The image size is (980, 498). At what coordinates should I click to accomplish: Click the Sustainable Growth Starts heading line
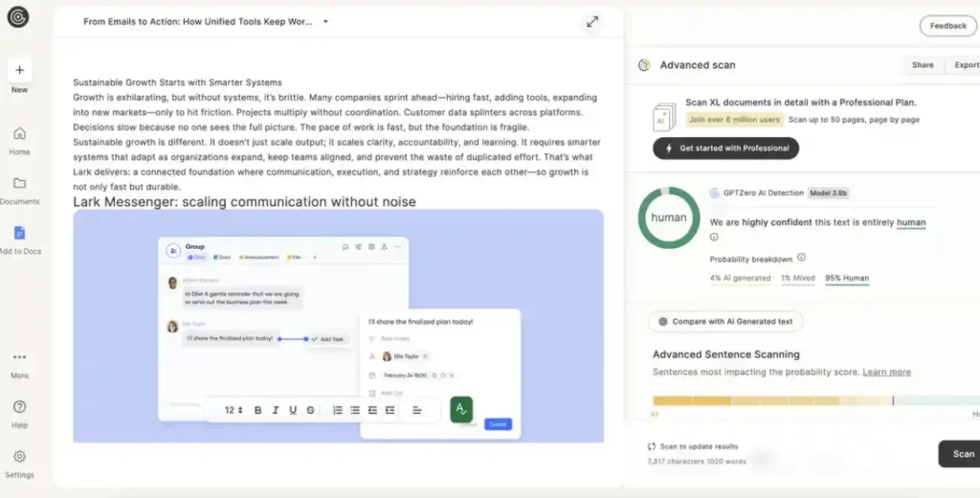click(177, 82)
